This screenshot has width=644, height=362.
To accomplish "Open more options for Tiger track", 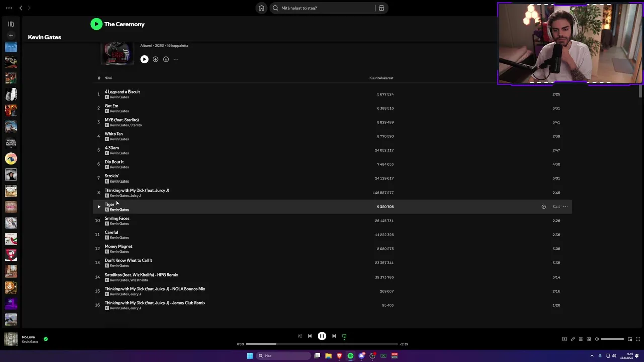I will (x=565, y=207).
